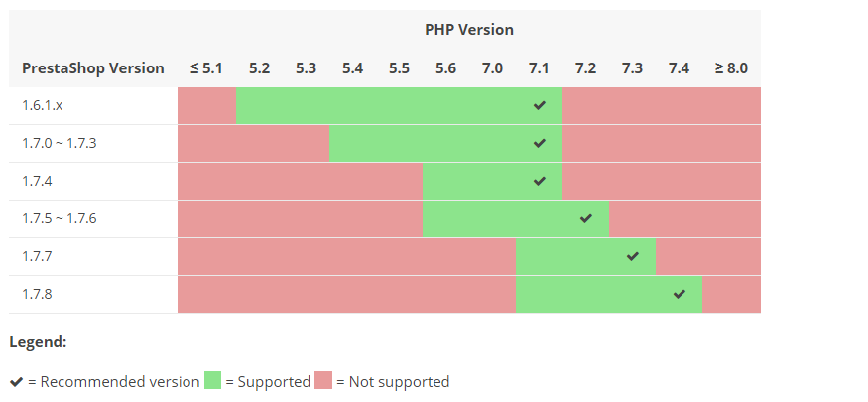Select the 7.1 PHP column header

pos(539,68)
